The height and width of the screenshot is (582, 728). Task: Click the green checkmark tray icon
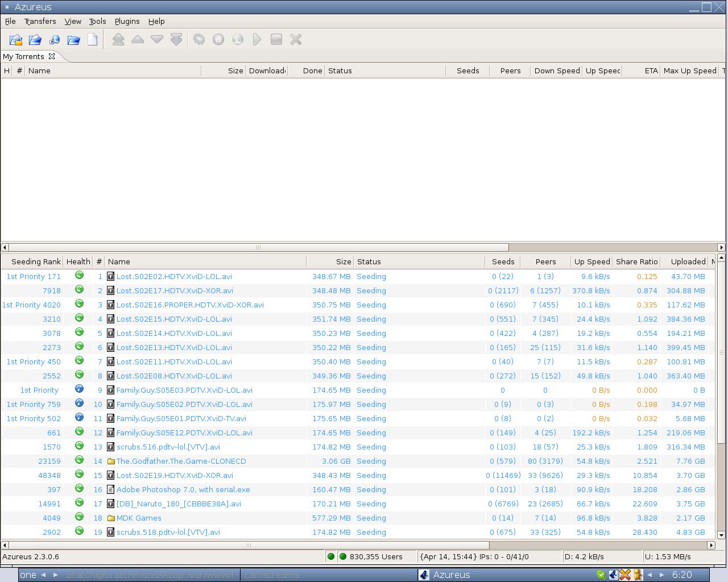pyautogui.click(x=601, y=575)
